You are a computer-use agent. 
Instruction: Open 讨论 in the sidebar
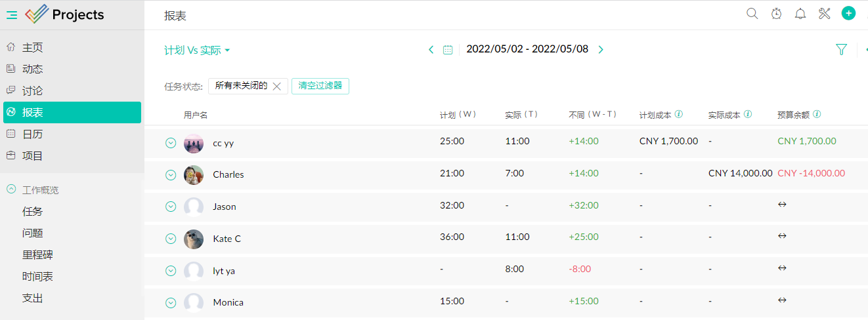72,90
